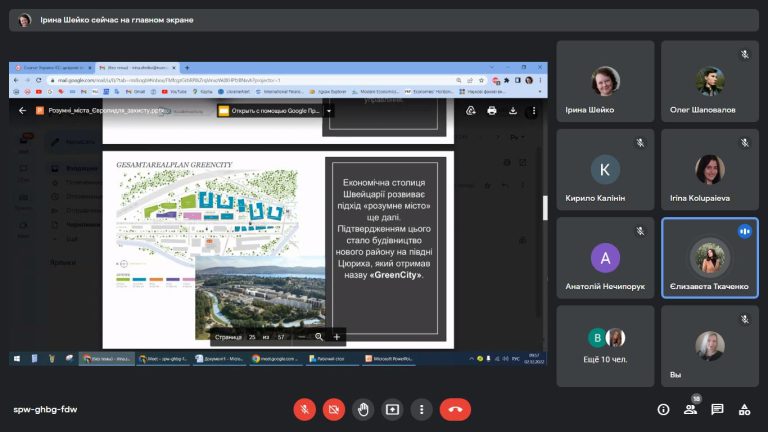This screenshot has width=768, height=432.
Task: Select Єлизавета Ткаченко's speaking tile
Action: coord(710,258)
